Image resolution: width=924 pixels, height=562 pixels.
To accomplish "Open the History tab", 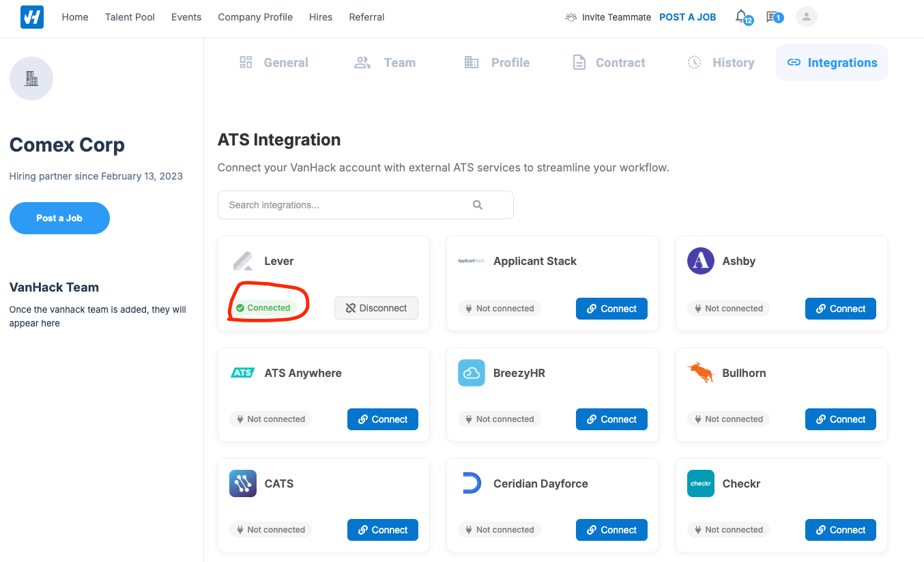I will pos(721,63).
